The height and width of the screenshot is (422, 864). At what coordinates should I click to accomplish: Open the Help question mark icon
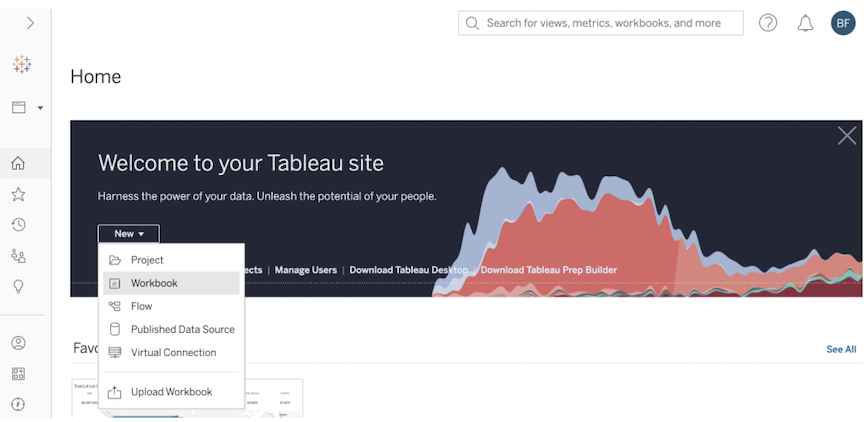click(x=768, y=23)
